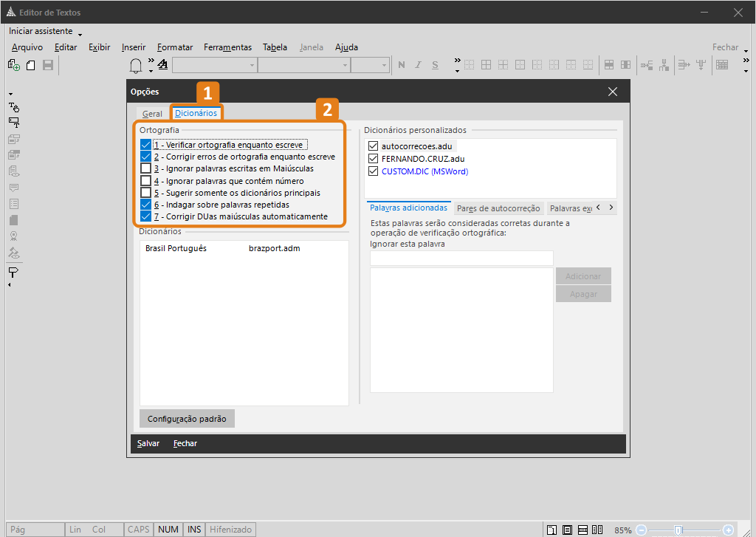Click the two-column view status bar icon
The height and width of the screenshot is (537, 756).
(597, 530)
